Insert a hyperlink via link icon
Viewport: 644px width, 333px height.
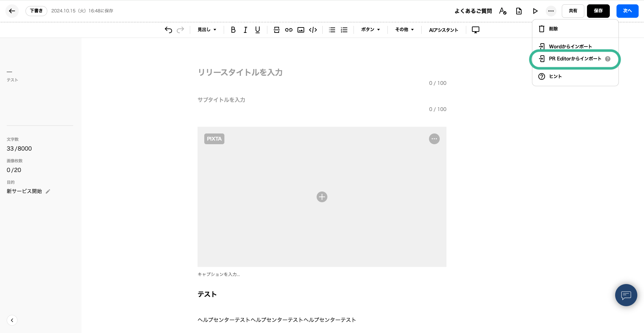click(x=288, y=30)
